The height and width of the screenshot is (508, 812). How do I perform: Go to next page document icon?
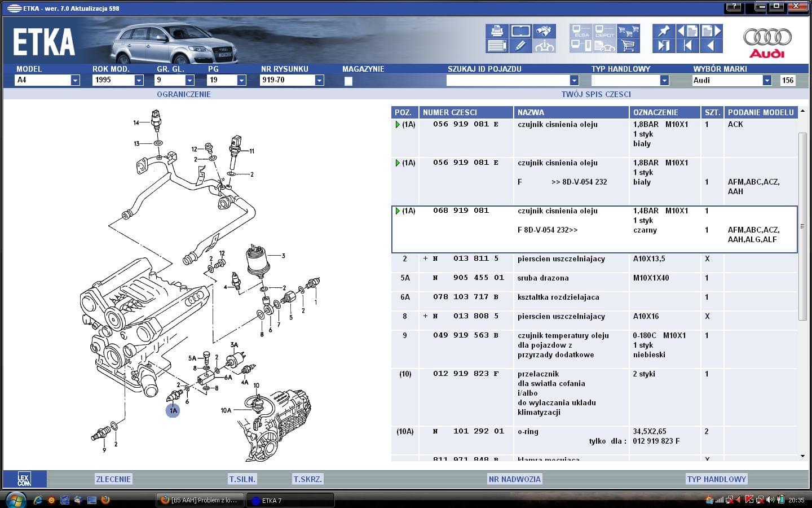pos(711,30)
